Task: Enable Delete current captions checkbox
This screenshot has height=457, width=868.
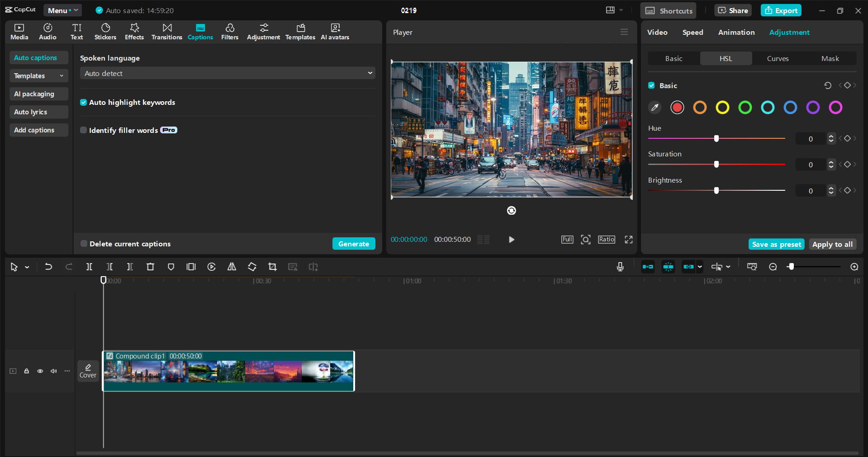Action: tap(84, 244)
